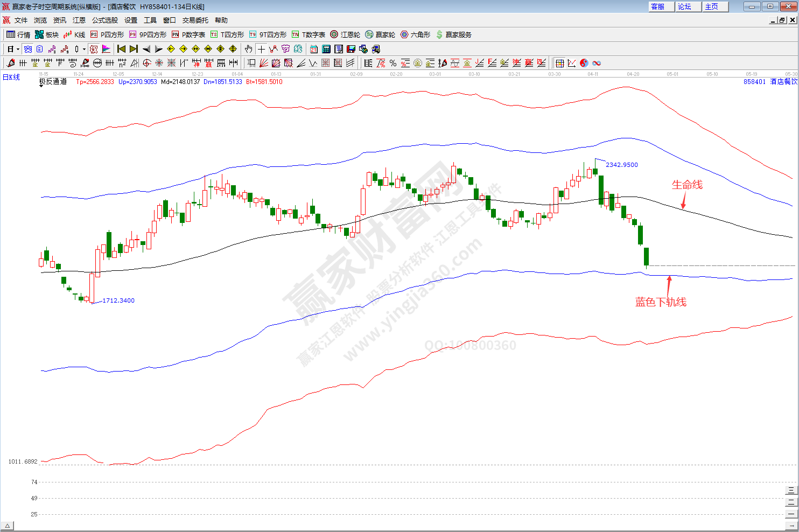Toggle the crosshair cursor button

261,49
